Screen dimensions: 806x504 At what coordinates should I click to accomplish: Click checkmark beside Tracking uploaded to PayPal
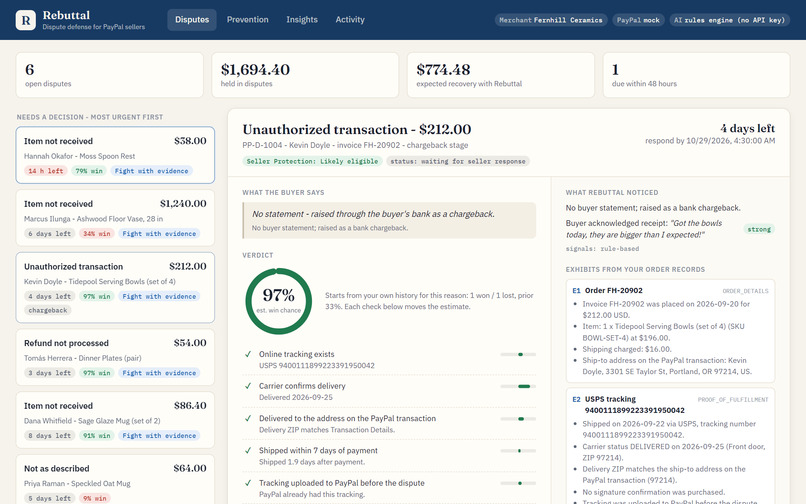[x=248, y=483]
